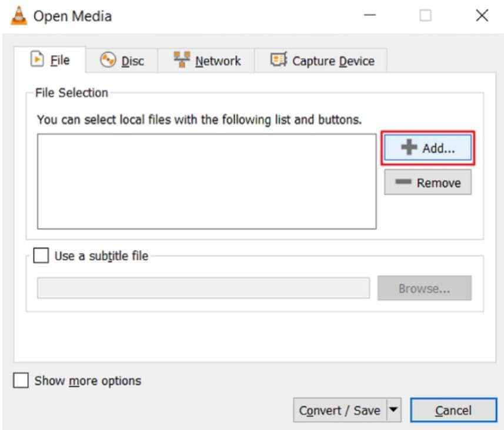504x430 pixels.
Task: Close the Open Media dialog window
Action: (482, 15)
